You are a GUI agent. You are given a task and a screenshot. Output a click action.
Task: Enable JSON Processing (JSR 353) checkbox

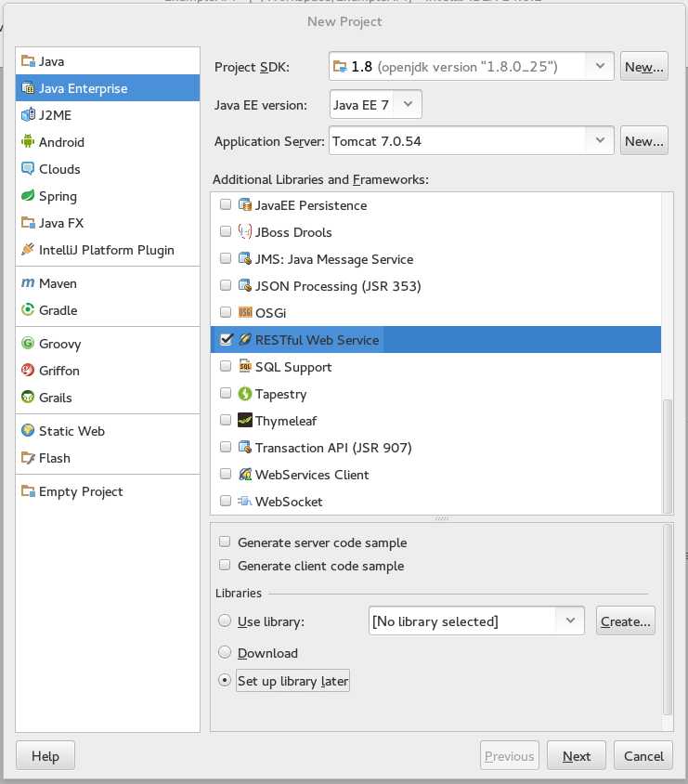click(x=226, y=285)
